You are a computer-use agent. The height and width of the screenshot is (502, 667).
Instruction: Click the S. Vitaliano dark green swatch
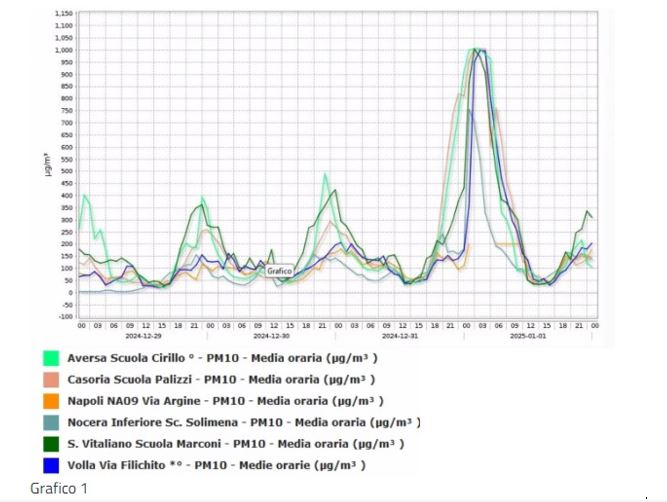click(51, 444)
